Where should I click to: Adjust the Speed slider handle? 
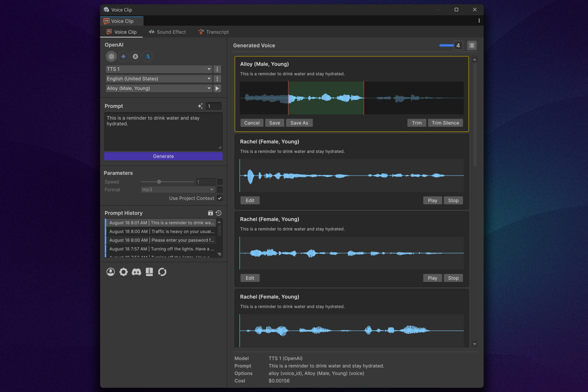159,182
